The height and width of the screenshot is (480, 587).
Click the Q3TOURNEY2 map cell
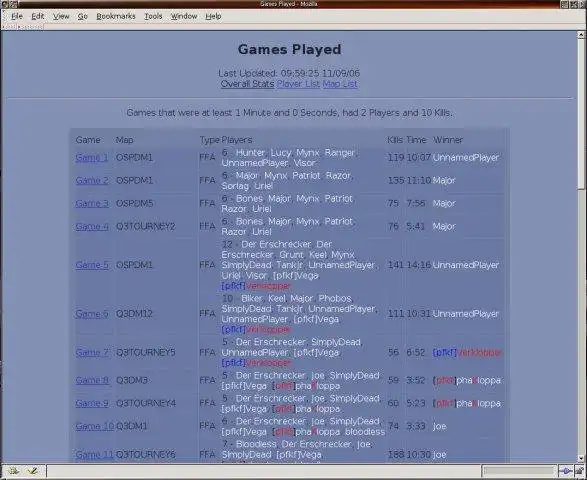pos(145,227)
